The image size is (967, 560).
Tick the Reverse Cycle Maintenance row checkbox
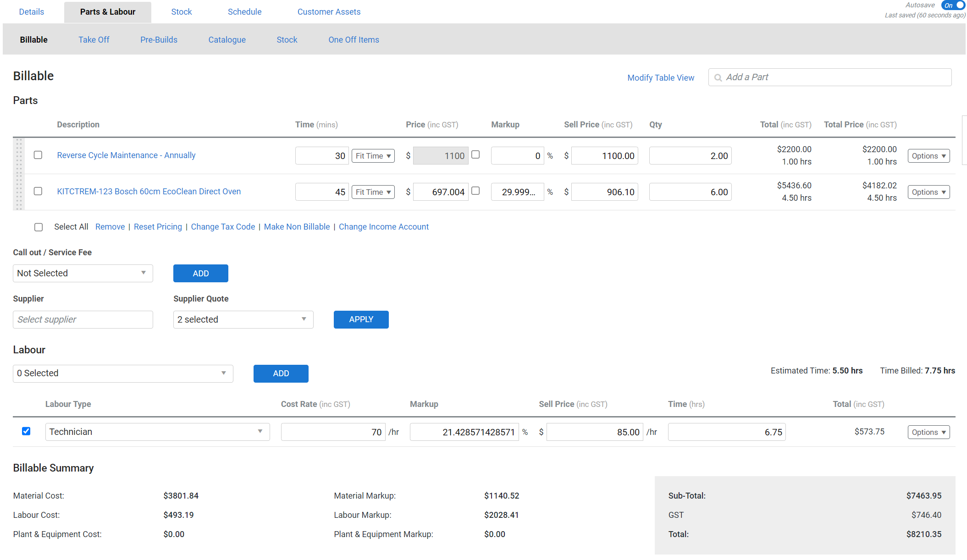tap(38, 155)
